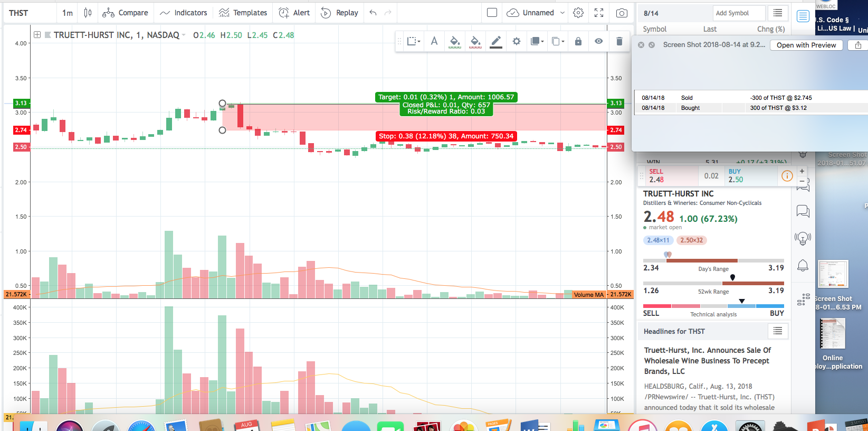Image resolution: width=868 pixels, height=431 pixels.
Task: Sort watchlist by Last column
Action: point(710,29)
